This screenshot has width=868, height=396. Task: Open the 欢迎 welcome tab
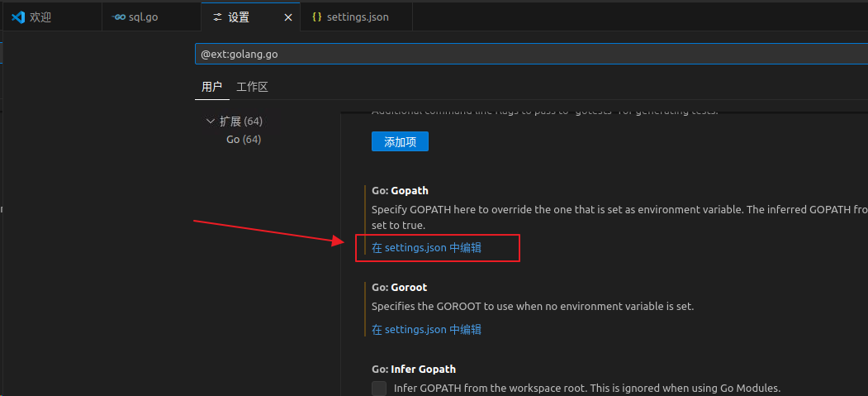pyautogui.click(x=52, y=17)
